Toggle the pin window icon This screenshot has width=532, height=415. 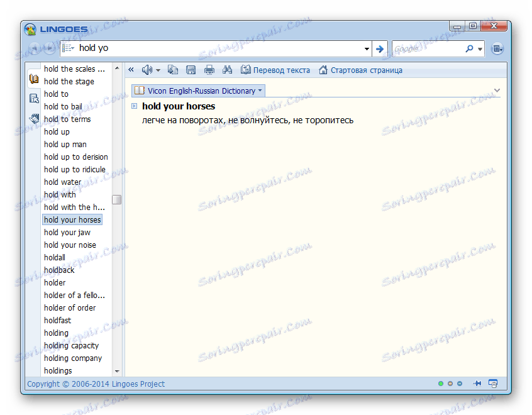(x=477, y=384)
